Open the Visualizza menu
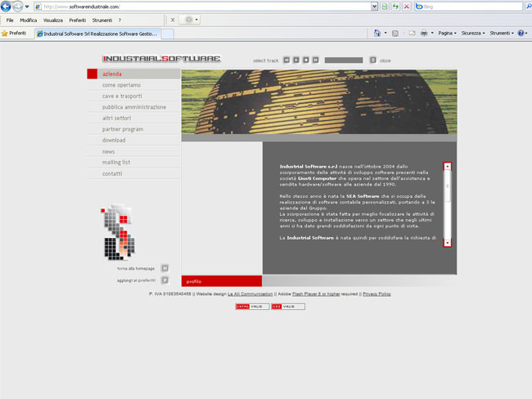532x399 pixels. click(x=53, y=20)
